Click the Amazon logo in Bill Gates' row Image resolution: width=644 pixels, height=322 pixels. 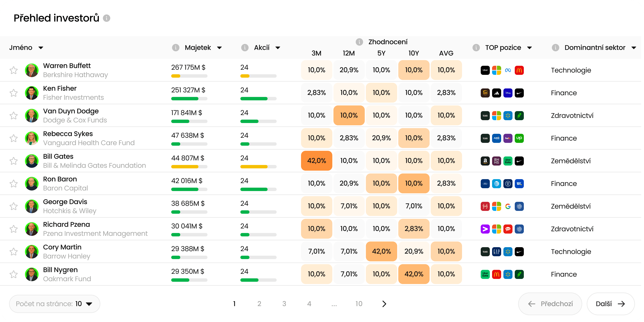485,161
